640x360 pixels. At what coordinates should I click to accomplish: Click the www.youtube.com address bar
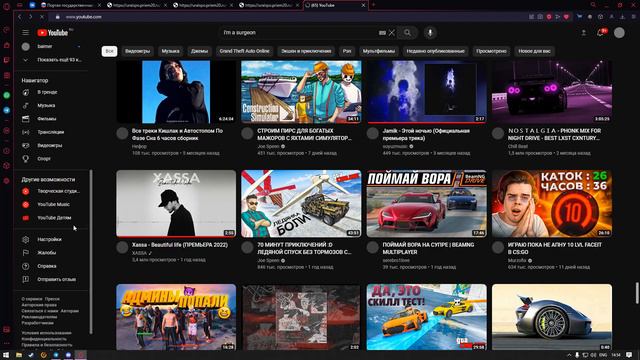click(84, 17)
